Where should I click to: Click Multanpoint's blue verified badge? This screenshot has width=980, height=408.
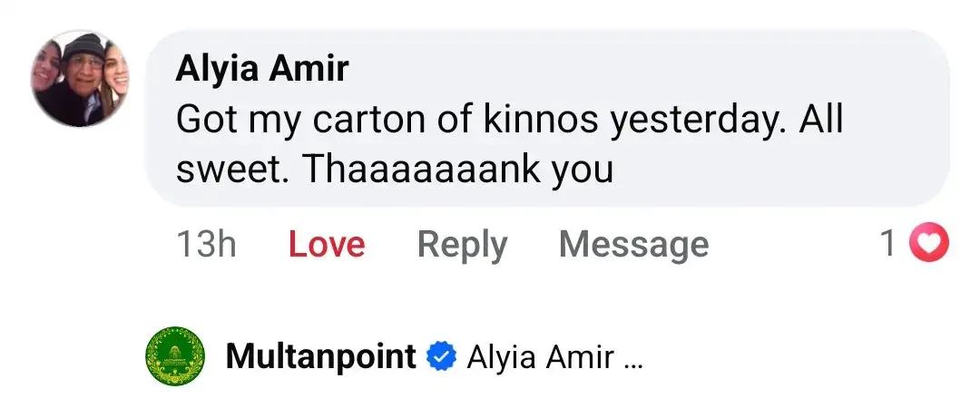tap(441, 357)
